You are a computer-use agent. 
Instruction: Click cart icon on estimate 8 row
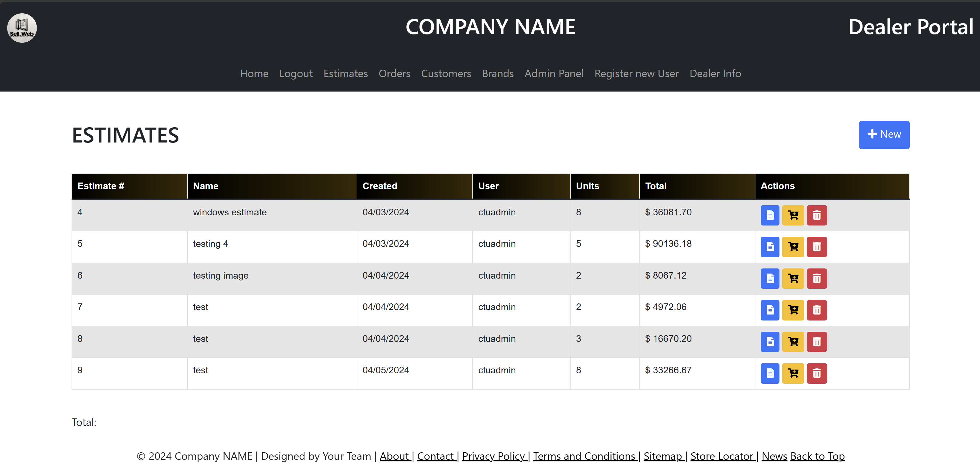793,341
